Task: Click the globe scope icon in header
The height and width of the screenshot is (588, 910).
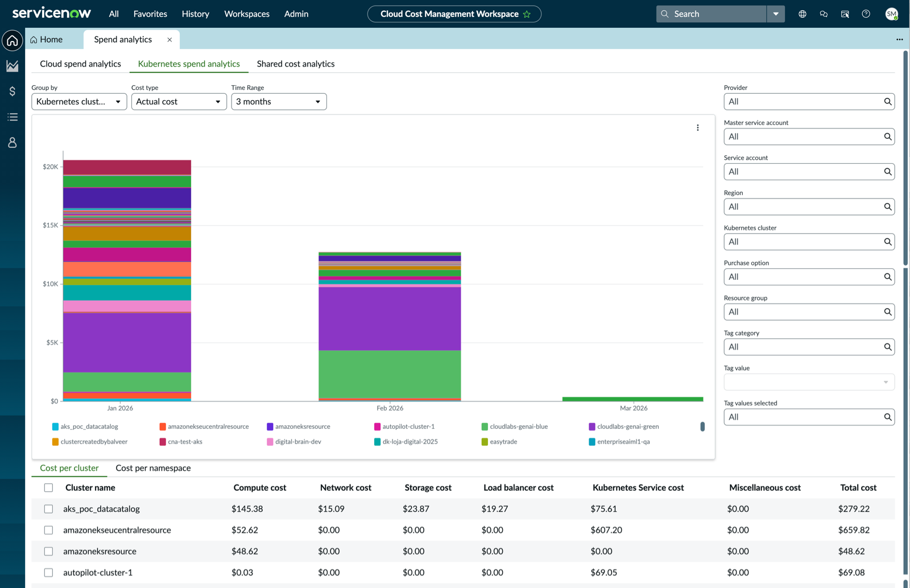Action: pyautogui.click(x=803, y=14)
